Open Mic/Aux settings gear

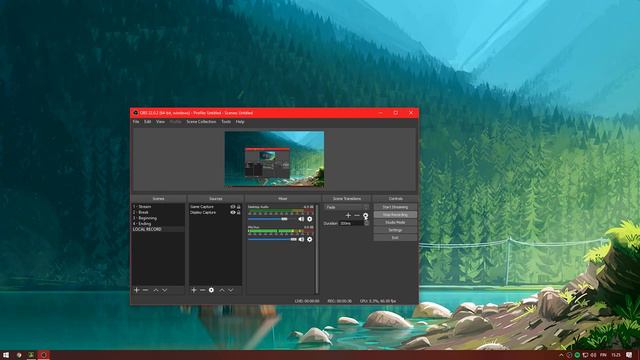point(309,240)
